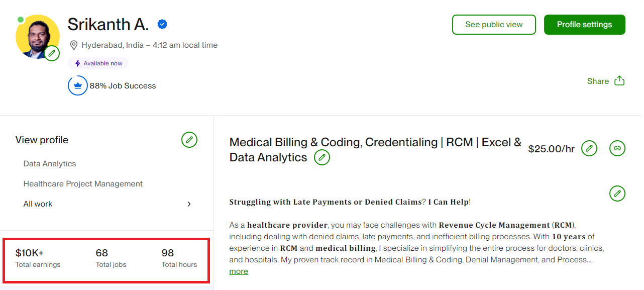
Task: Click the $10K+ Total earnings stat
Action: [x=38, y=257]
